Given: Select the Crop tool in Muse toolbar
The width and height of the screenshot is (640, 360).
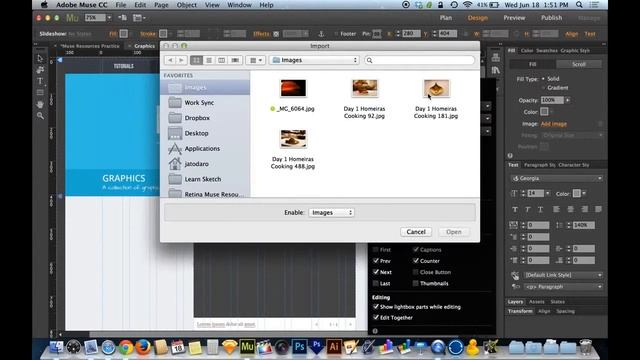Looking at the screenshot, I should pos(40,70).
